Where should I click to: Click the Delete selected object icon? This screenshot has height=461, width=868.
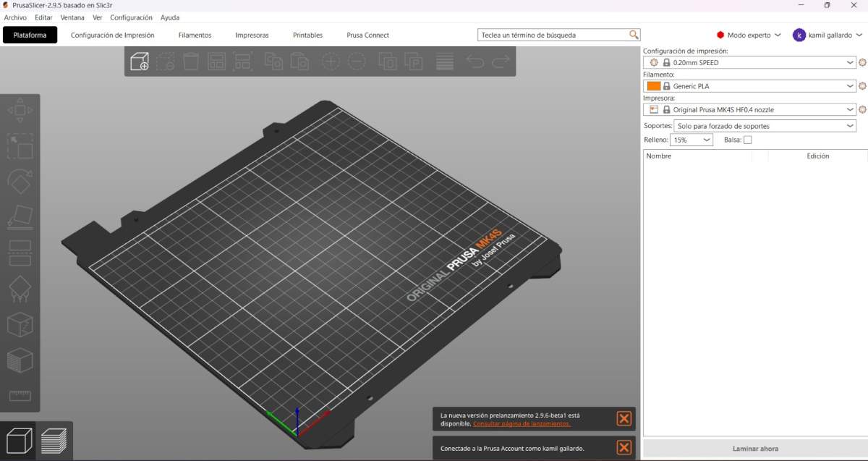pos(166,62)
